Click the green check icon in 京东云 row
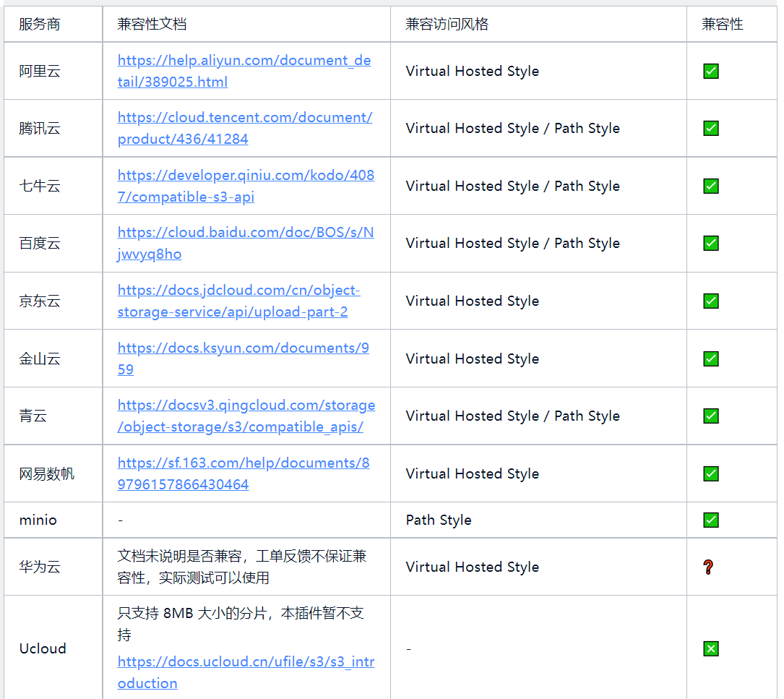This screenshot has height=699, width=784. (710, 301)
